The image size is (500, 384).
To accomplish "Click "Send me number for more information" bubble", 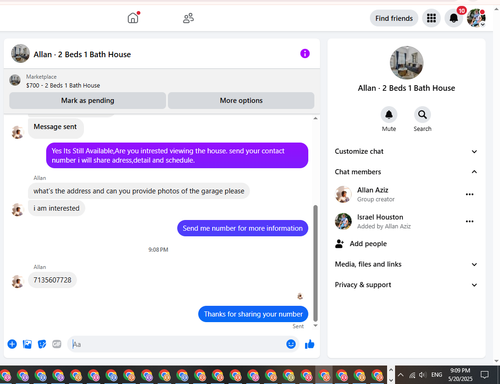I will pos(242,228).
